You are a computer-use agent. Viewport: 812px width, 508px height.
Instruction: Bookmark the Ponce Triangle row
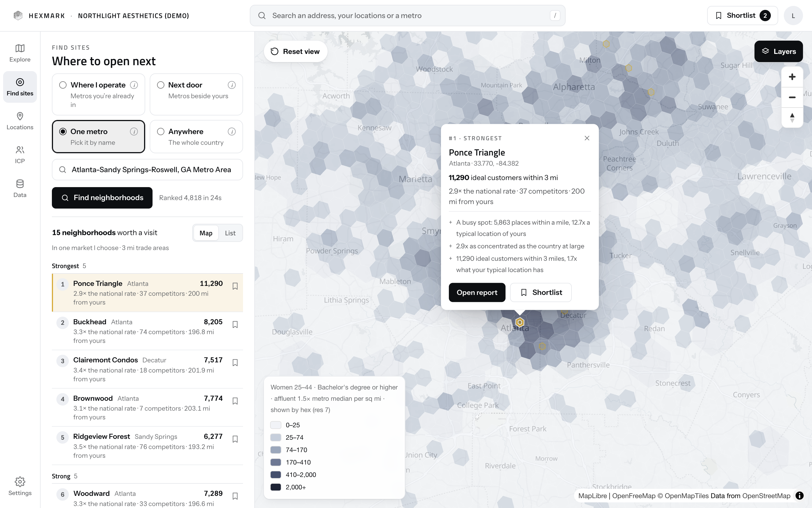pos(235,286)
